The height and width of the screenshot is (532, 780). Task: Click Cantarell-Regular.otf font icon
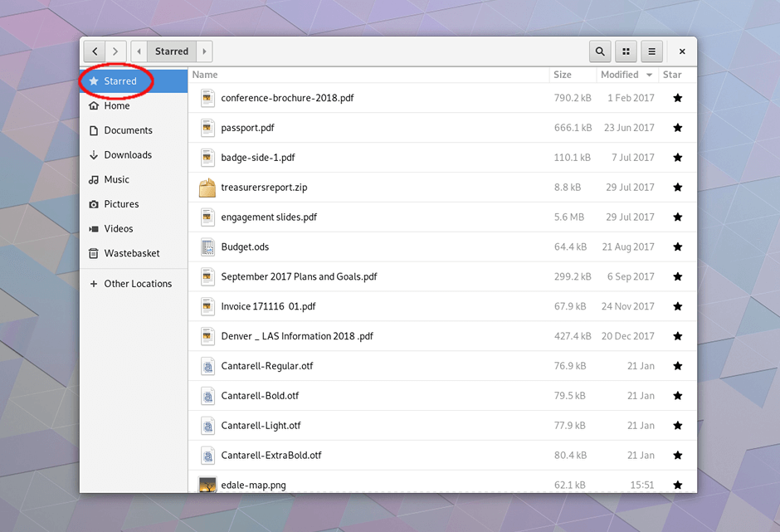pos(207,366)
